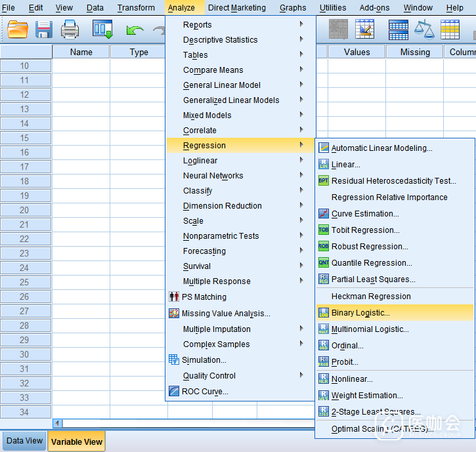Screen dimensions: 476x452
Task: Click the green Undo arrow icon
Action: point(135,30)
